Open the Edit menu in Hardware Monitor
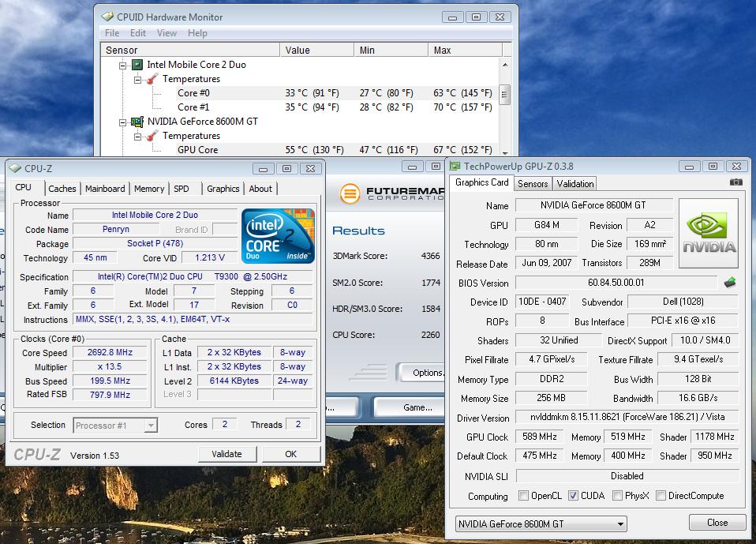 click(138, 33)
